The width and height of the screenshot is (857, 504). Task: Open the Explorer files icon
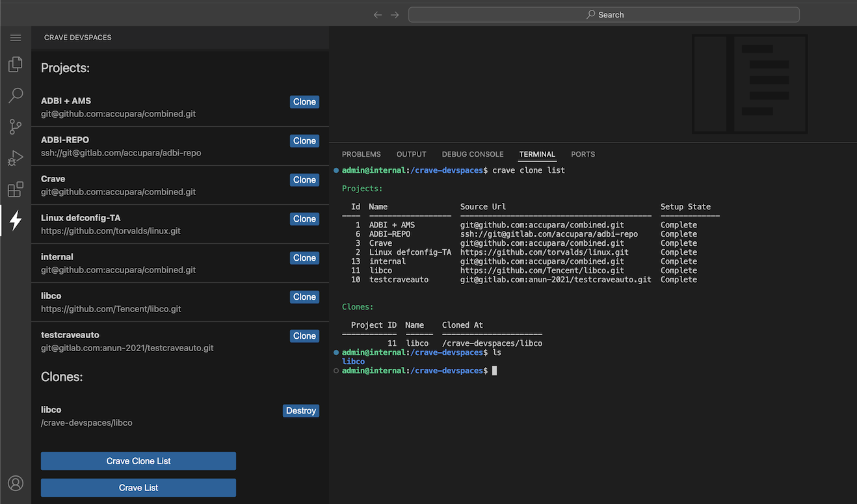(16, 64)
